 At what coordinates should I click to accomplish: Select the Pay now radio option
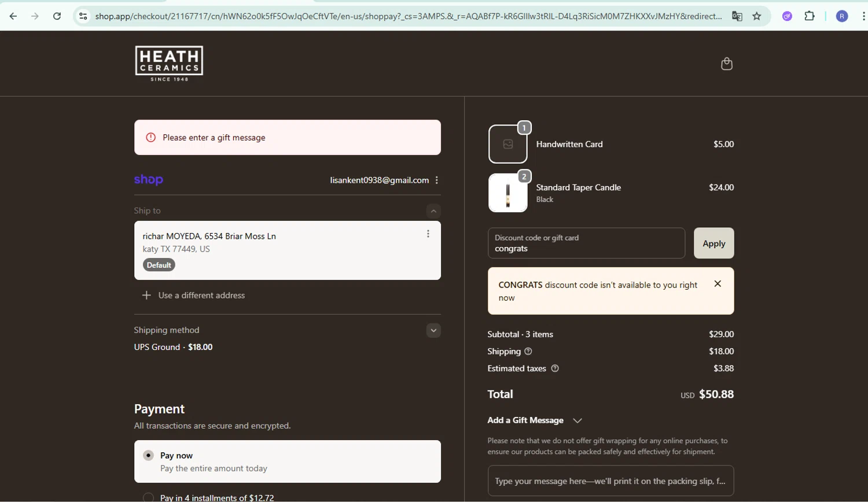tap(148, 455)
